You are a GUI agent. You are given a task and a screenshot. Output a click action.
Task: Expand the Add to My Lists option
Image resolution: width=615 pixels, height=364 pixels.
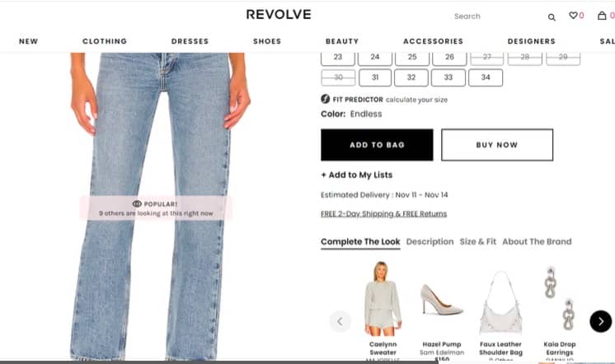[x=356, y=175]
